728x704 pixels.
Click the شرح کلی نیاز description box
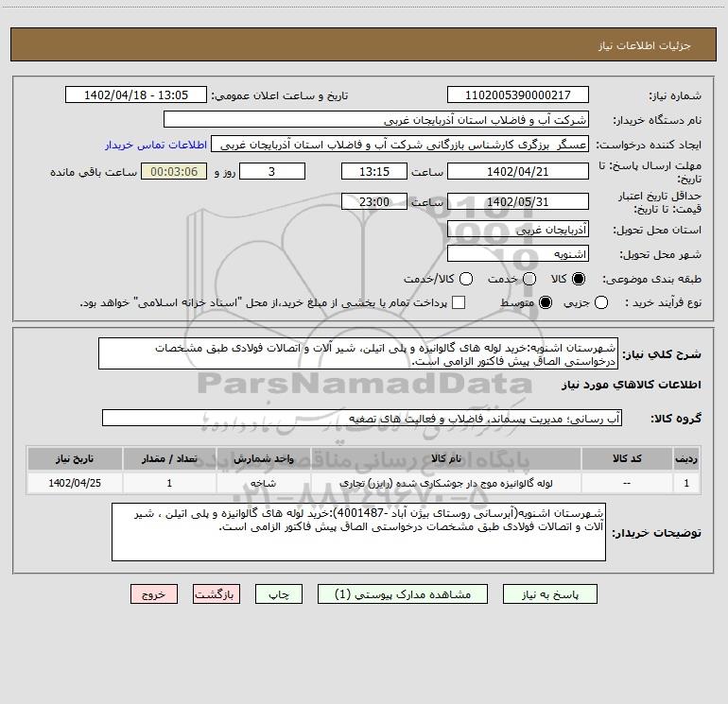pyautogui.click(x=358, y=353)
